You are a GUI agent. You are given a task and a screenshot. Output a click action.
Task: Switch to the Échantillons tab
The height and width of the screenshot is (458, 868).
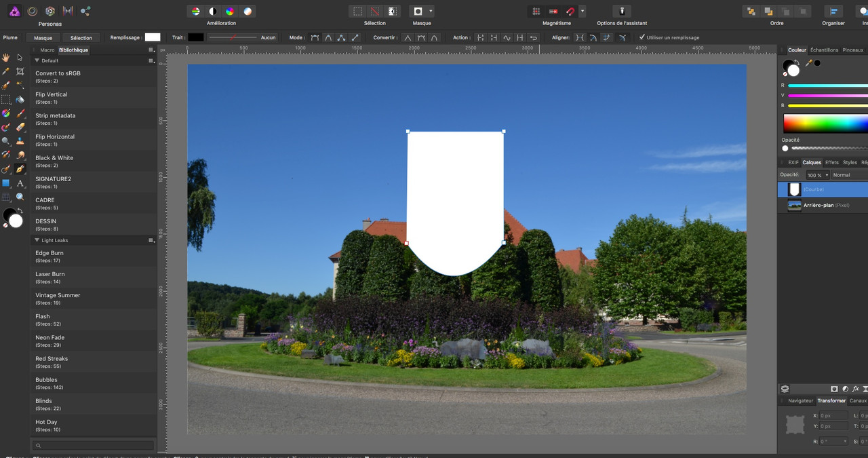[x=824, y=50]
